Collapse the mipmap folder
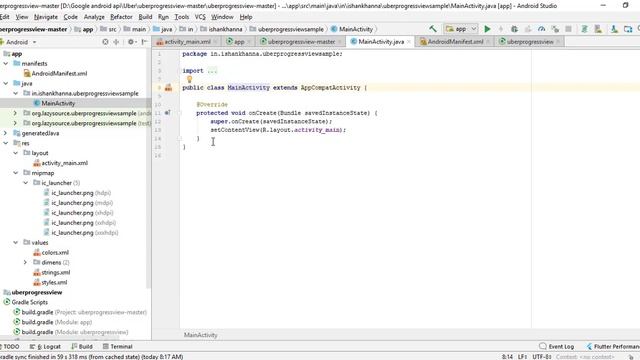Image resolution: width=640 pixels, height=360 pixels. tap(16, 173)
